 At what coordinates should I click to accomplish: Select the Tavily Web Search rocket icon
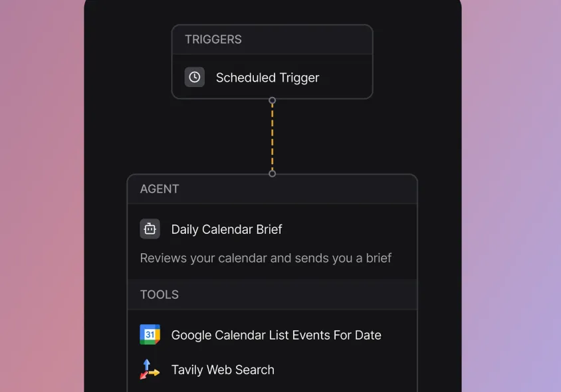(x=150, y=369)
